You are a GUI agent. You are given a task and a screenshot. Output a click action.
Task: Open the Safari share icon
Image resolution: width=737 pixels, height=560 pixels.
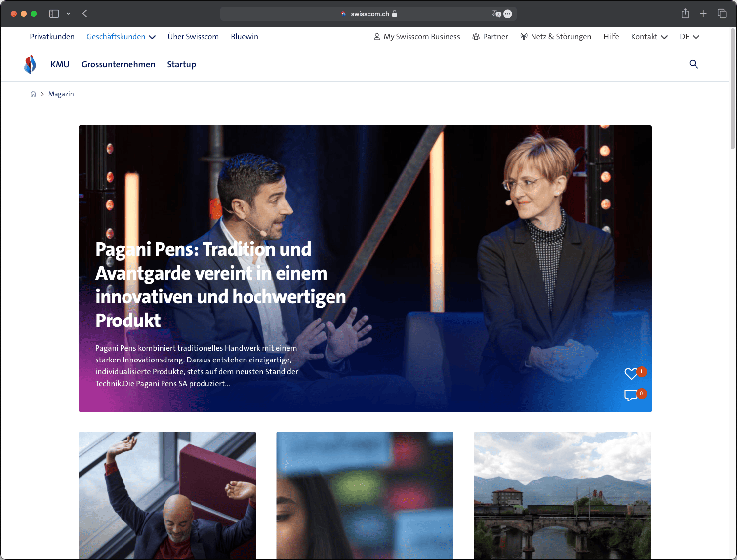(x=685, y=13)
